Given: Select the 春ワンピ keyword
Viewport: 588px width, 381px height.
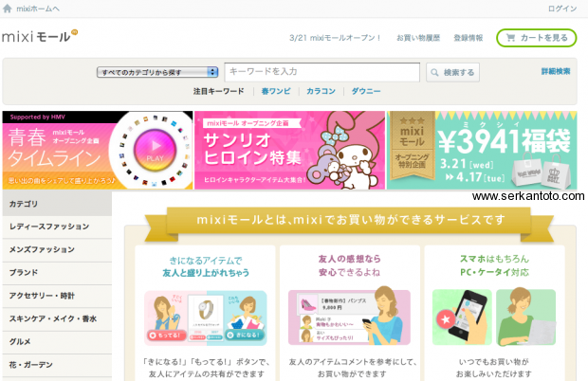Looking at the screenshot, I should tap(276, 91).
